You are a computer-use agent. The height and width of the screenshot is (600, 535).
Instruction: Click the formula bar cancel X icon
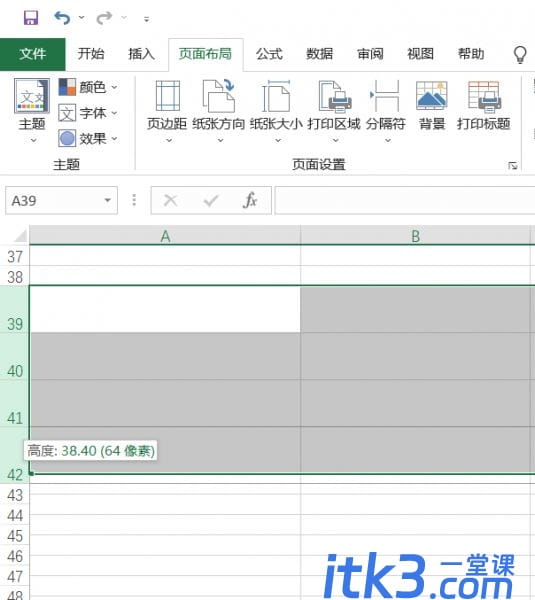pyautogui.click(x=171, y=200)
